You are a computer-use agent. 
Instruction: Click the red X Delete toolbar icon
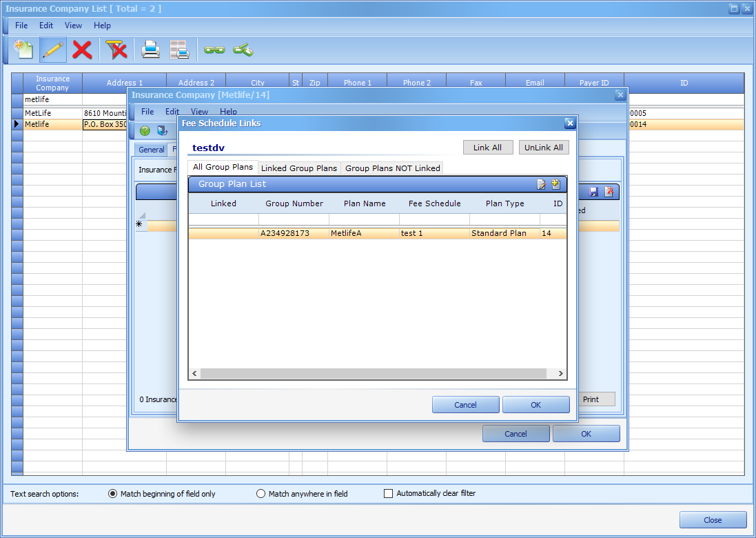83,50
